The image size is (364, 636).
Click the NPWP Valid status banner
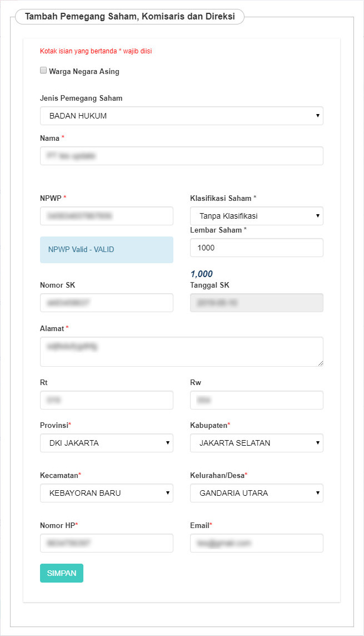[106, 250]
